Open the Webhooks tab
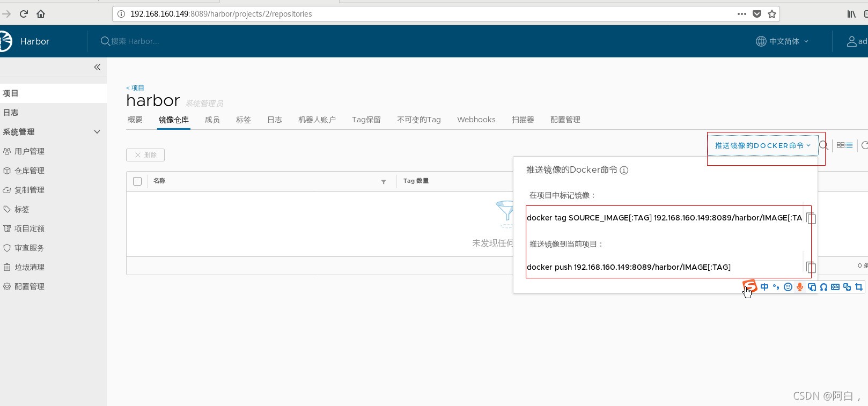This screenshot has height=406, width=868. click(476, 120)
